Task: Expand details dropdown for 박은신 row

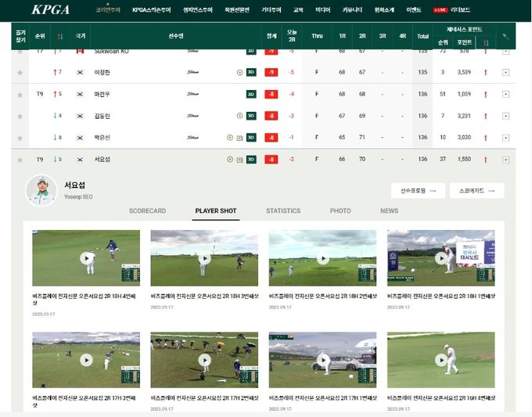Action: click(505, 138)
